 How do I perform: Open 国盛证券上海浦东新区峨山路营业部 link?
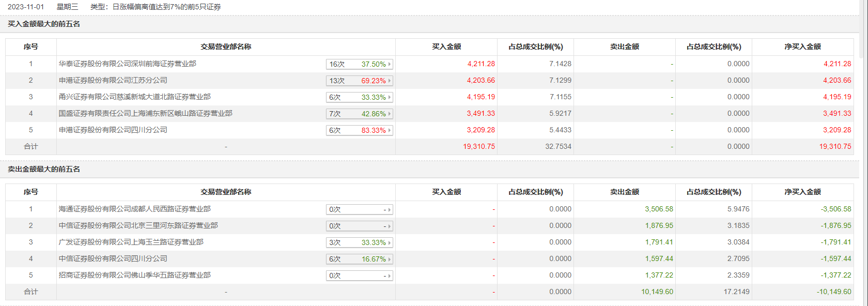pos(145,114)
